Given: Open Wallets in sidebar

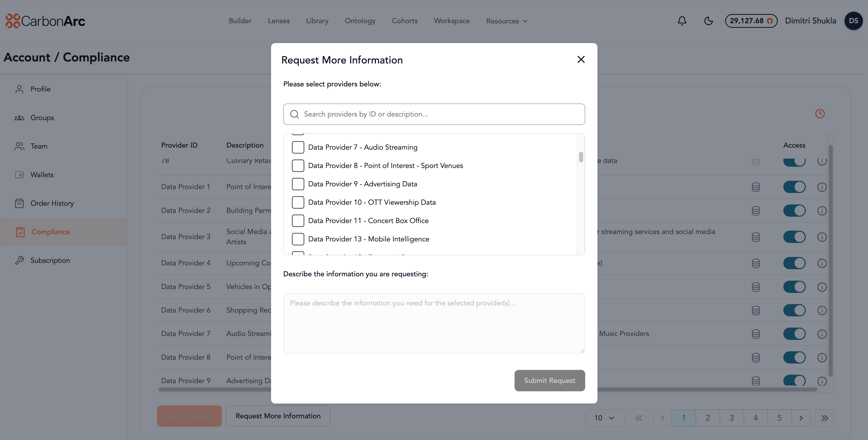Looking at the screenshot, I should [42, 175].
